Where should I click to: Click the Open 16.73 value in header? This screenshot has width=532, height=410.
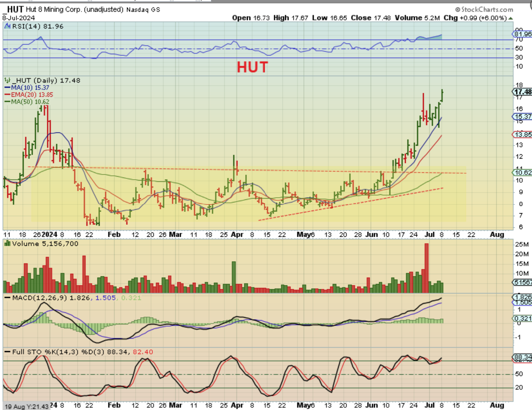252,18
